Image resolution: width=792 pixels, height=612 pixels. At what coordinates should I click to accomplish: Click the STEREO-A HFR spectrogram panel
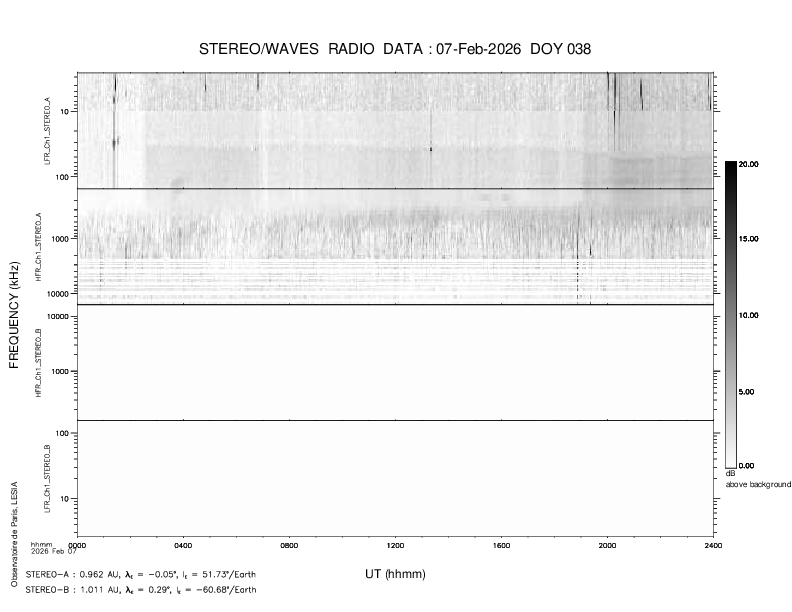tap(395, 246)
